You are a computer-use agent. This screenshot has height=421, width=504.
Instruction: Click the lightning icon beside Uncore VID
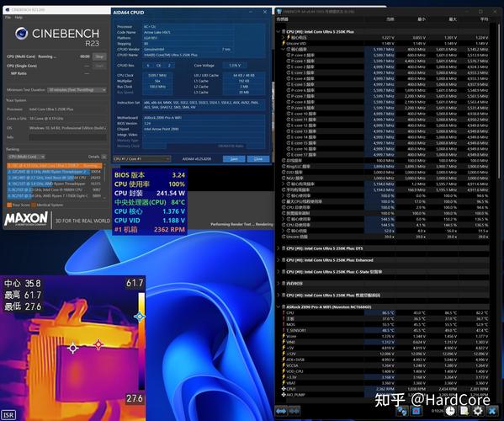tap(284, 43)
